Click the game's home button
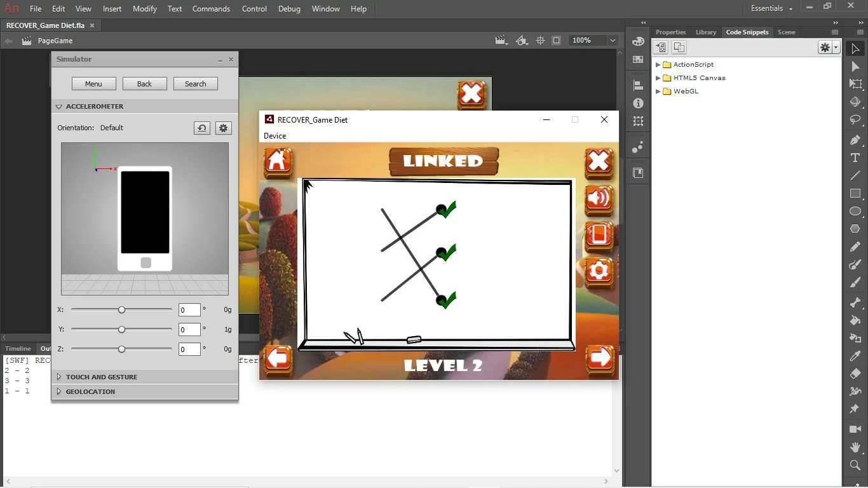This screenshot has height=488, width=868. tap(278, 162)
